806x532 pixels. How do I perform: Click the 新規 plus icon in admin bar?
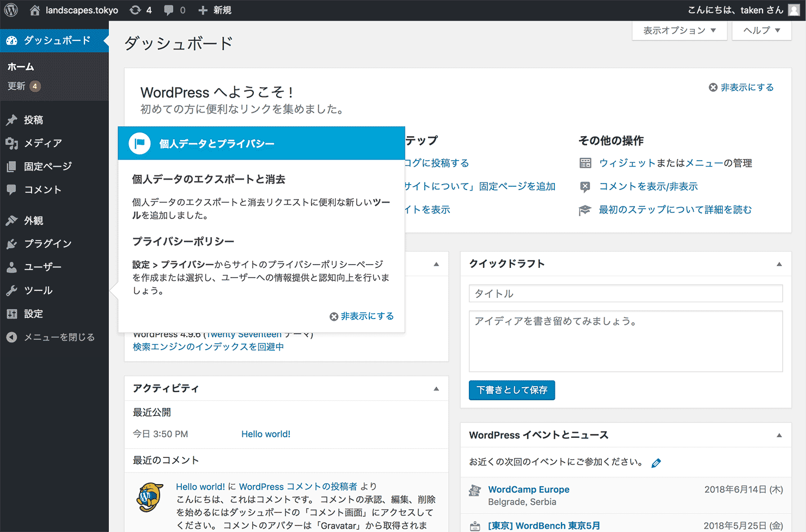[203, 10]
